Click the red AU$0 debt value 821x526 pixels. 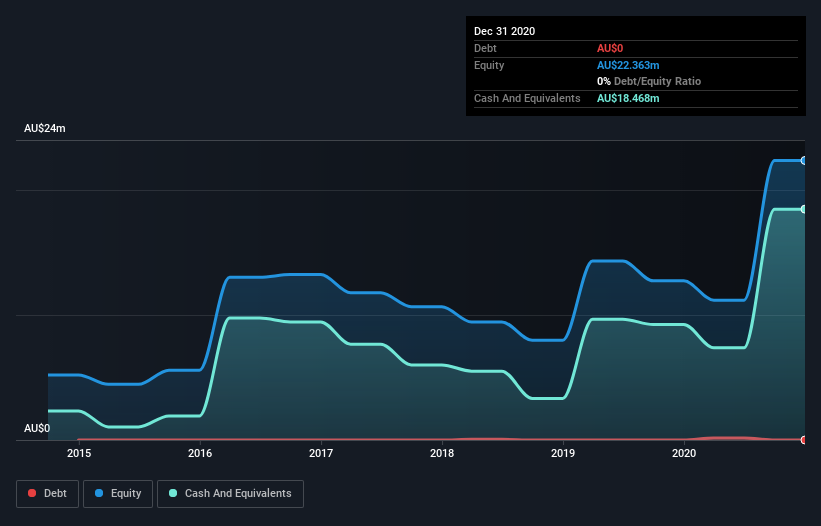(610, 48)
